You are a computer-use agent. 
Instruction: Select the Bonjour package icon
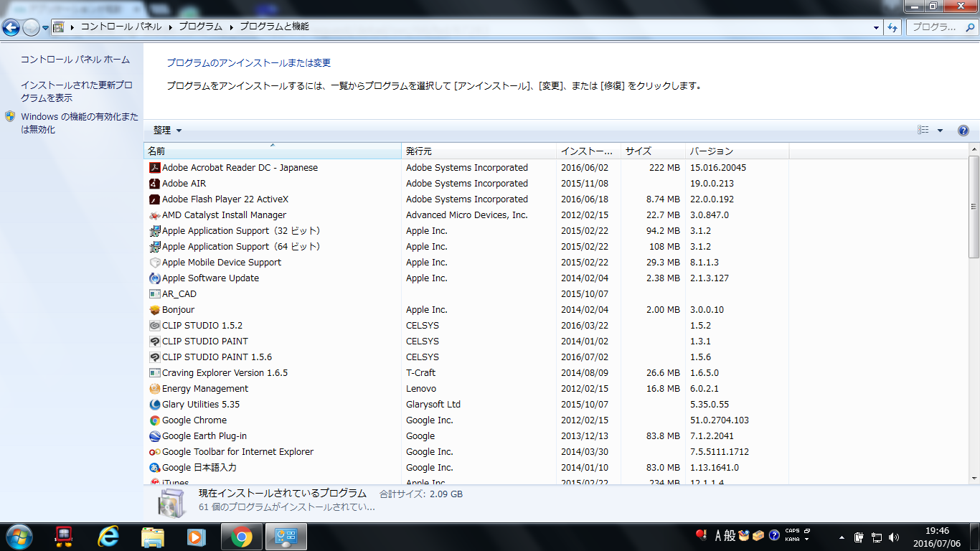click(x=154, y=310)
